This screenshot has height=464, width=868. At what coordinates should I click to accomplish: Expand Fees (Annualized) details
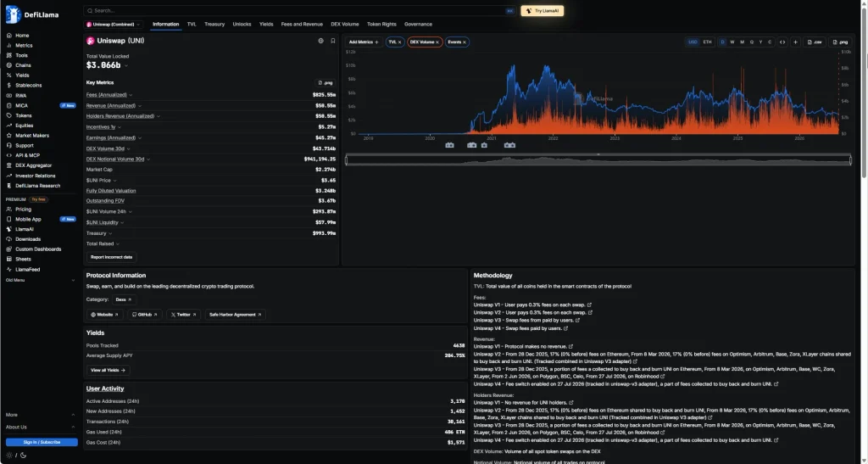coord(131,95)
